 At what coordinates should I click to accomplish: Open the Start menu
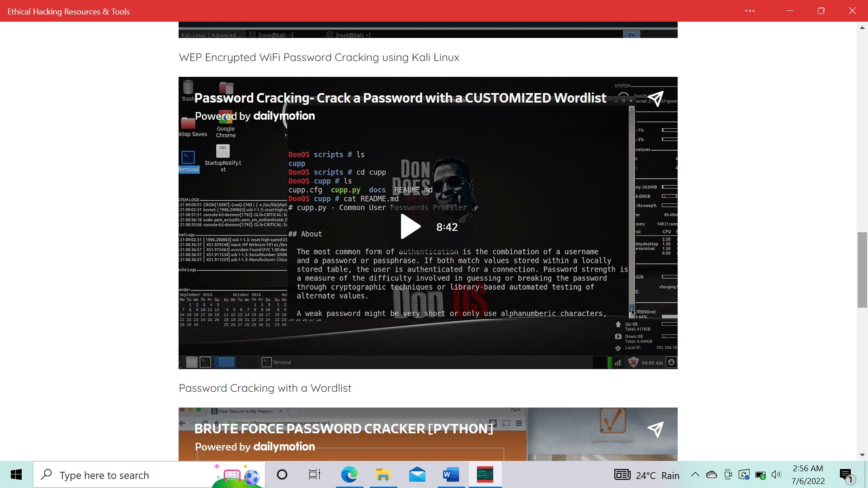click(16, 475)
